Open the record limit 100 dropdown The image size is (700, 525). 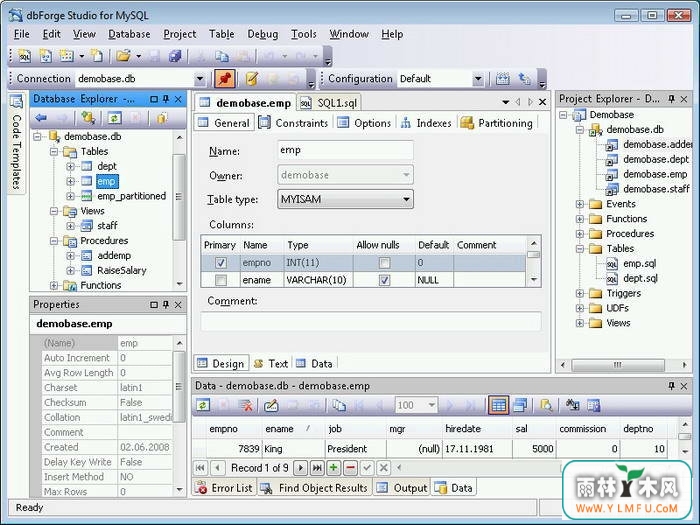click(431, 405)
